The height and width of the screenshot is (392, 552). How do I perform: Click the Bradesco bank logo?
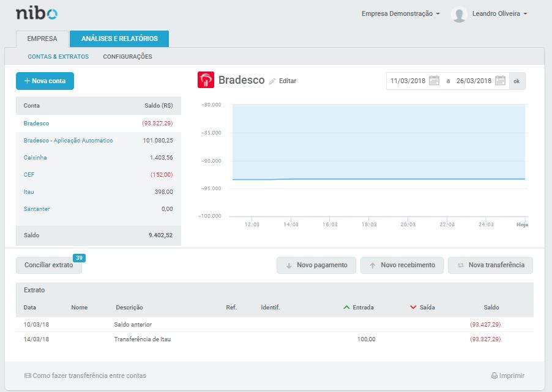[206, 80]
